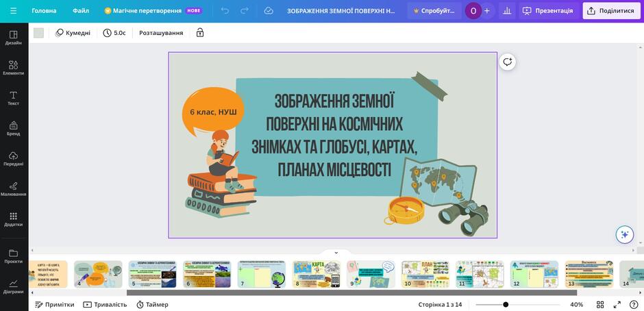Open the Дизайн panel
Viewport: 644px width, 311px height.
pyautogui.click(x=14, y=38)
